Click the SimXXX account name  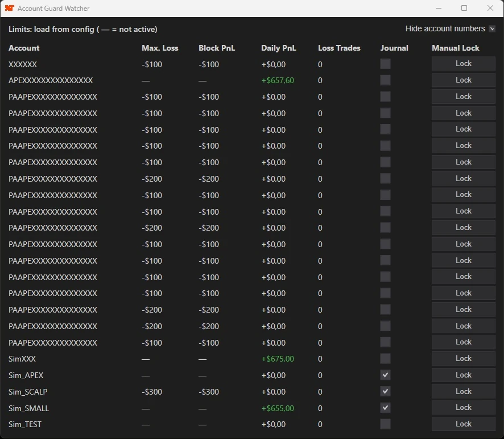(22, 359)
